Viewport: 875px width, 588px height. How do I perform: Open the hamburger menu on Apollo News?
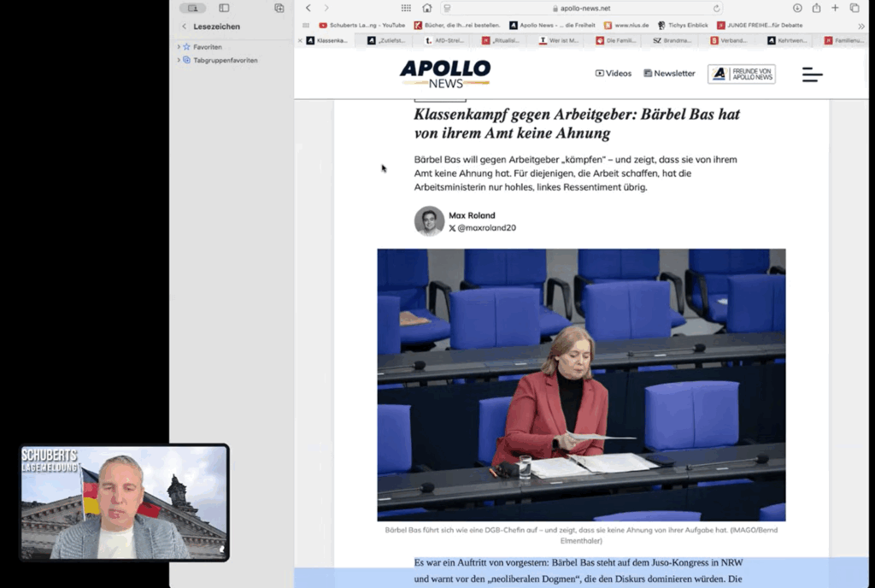pos(812,74)
